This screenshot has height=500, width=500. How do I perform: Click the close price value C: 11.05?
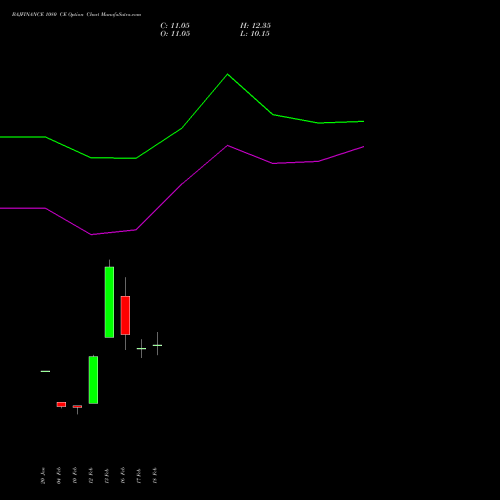pyautogui.click(x=175, y=26)
